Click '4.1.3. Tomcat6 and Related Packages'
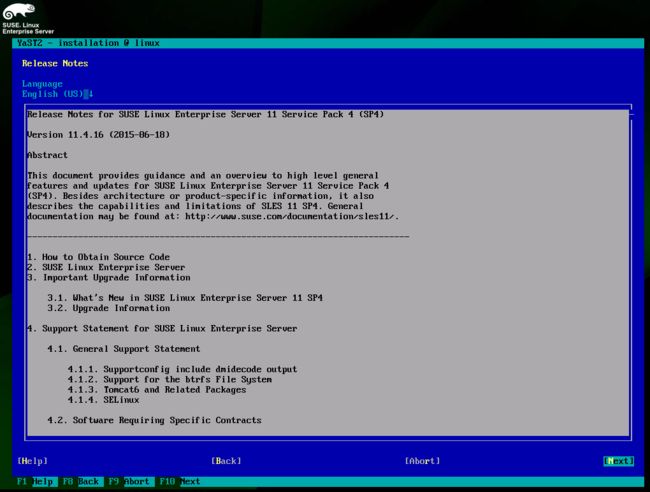Viewport: 650px width, 492px height. pos(157,390)
